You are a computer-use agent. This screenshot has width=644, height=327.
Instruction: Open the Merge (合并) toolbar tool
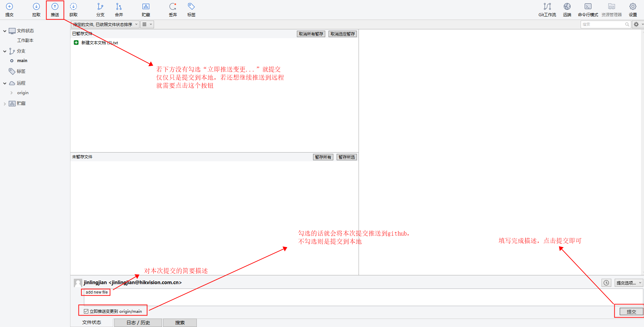click(x=119, y=9)
